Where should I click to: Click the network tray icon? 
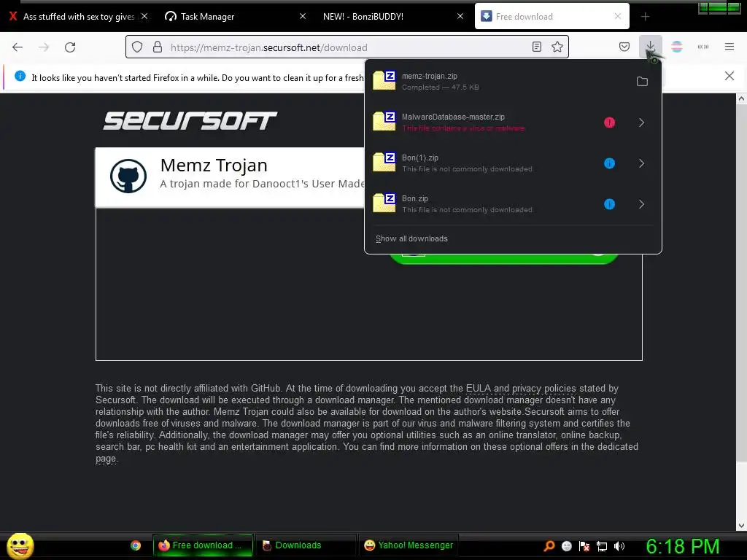tap(602, 546)
